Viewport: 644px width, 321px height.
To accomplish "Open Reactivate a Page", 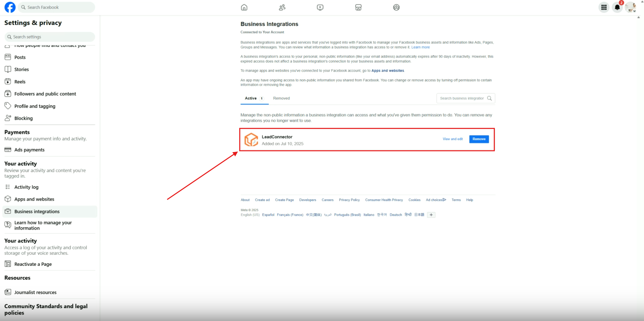I will point(50,264).
